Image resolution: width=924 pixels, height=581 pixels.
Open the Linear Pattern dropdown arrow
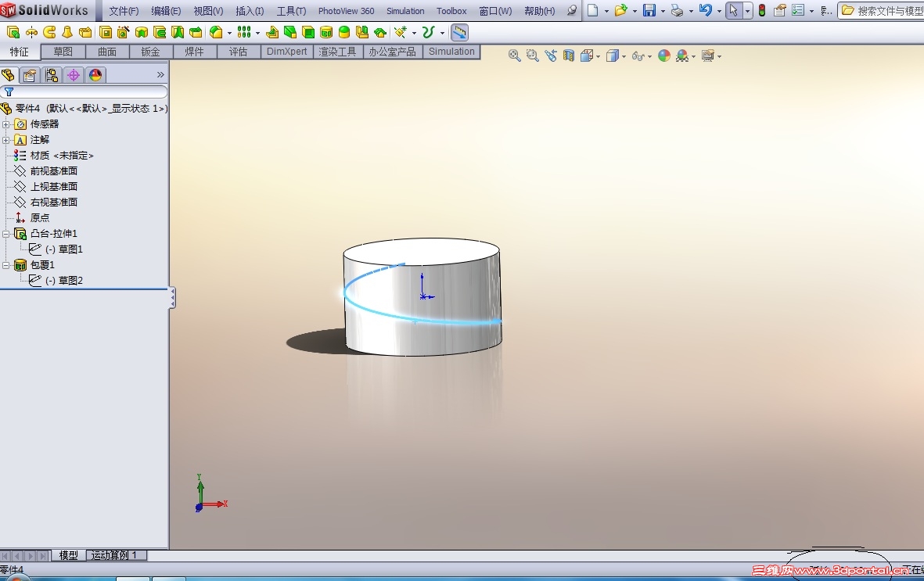tap(257, 33)
